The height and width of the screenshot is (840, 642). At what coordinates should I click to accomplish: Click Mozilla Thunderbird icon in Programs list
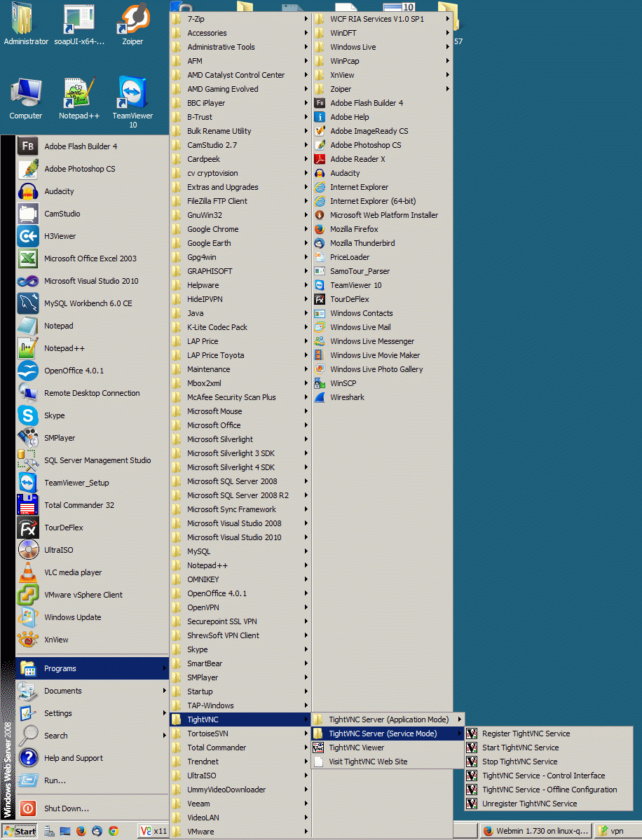(320, 243)
